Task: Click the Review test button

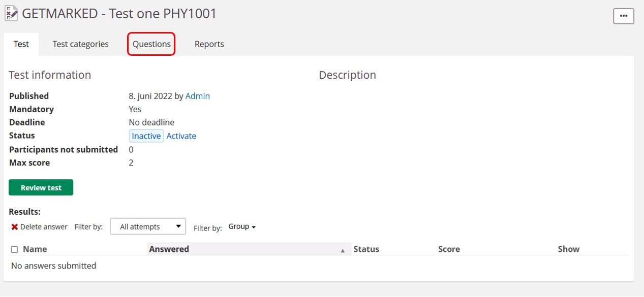Action: point(41,187)
